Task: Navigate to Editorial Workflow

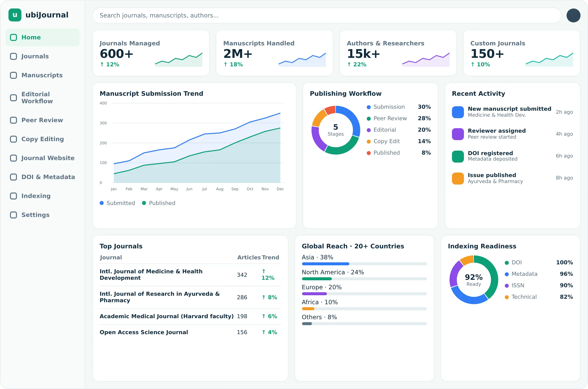Action: point(43,98)
